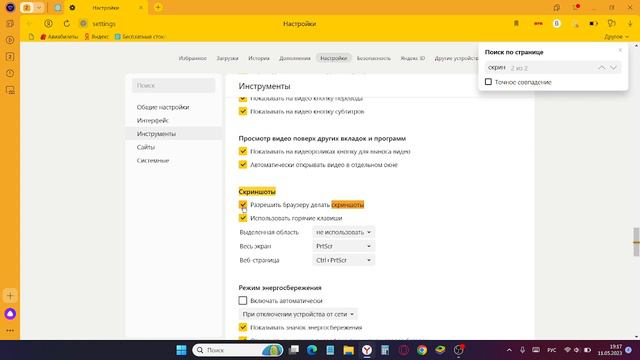Toggle the video popout button checkbox
The height and width of the screenshot is (360, 640).
(243, 151)
